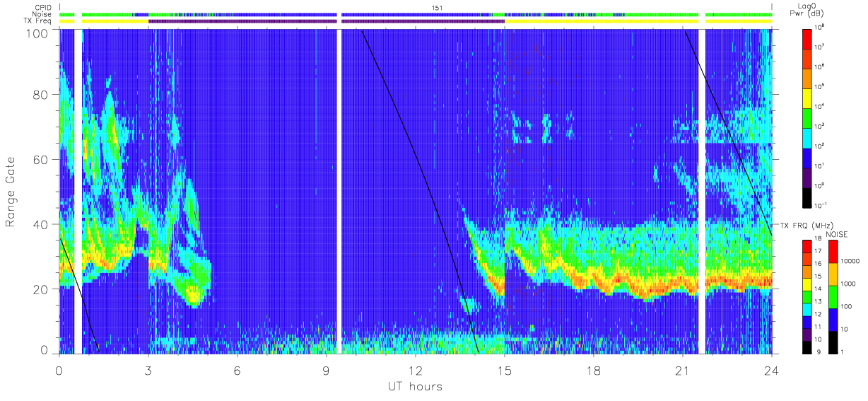Click small cyan echo patch near 14 UT, gate 15

469,306
